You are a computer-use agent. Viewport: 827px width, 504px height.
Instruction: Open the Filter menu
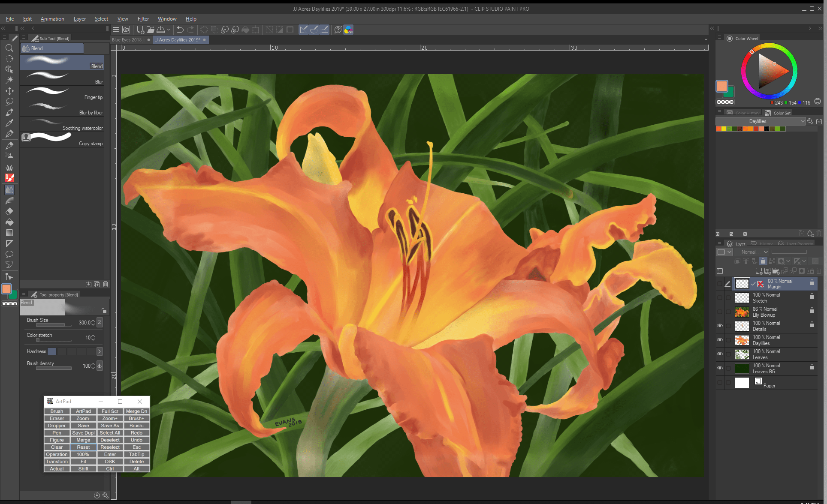point(143,18)
